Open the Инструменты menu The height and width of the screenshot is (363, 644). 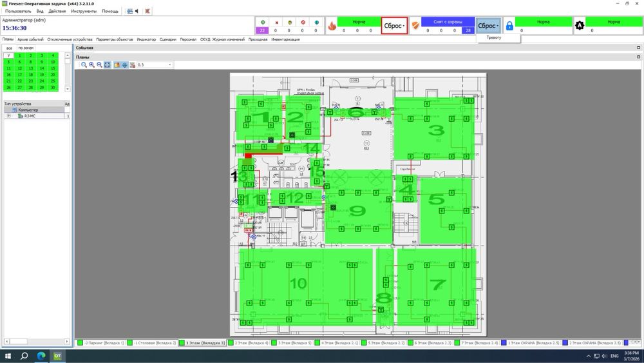(83, 11)
